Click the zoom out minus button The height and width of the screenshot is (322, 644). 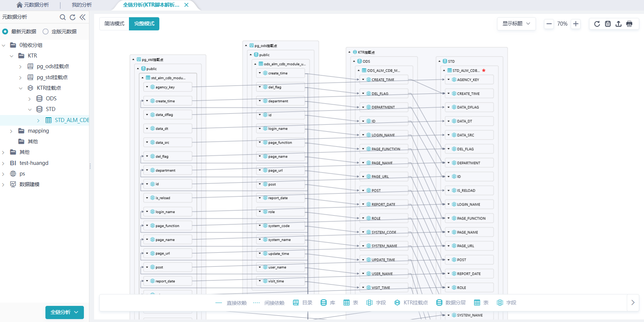[x=549, y=24]
